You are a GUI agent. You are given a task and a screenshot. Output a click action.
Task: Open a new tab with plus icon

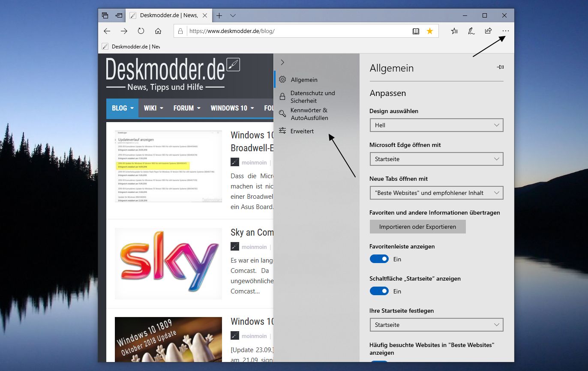point(219,15)
